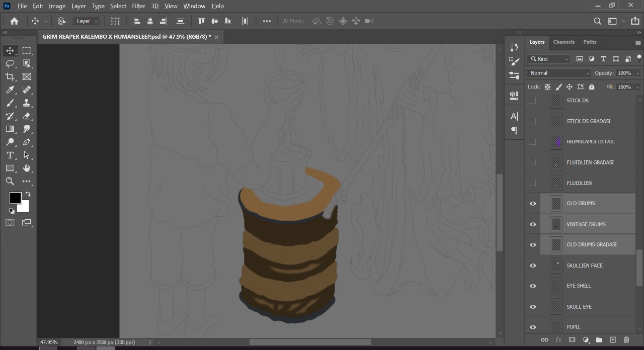Open the Image menu

pos(57,6)
